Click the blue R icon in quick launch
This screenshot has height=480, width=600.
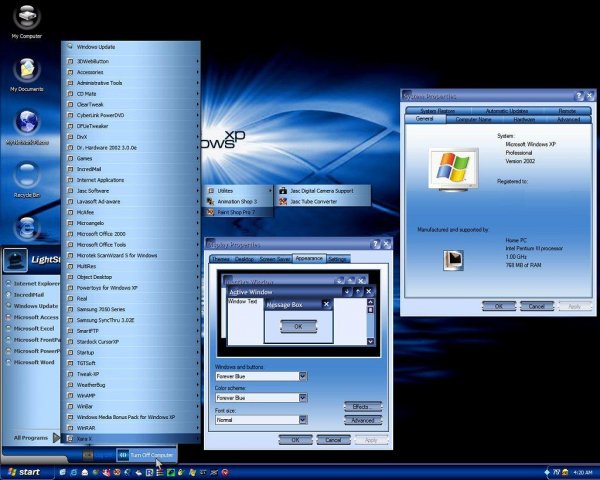(x=150, y=472)
